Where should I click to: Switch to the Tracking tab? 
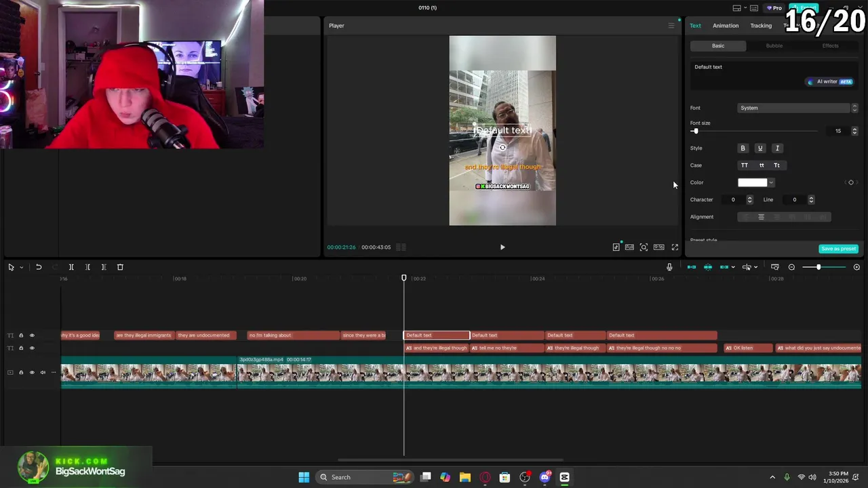(761, 26)
